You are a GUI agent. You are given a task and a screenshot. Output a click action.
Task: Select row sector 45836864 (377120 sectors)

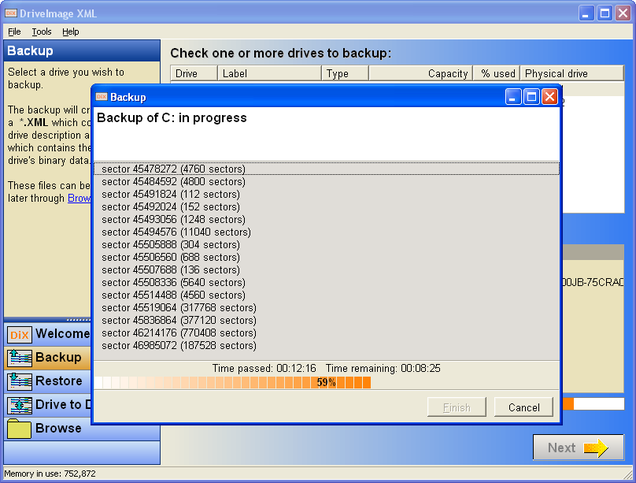(x=327, y=320)
